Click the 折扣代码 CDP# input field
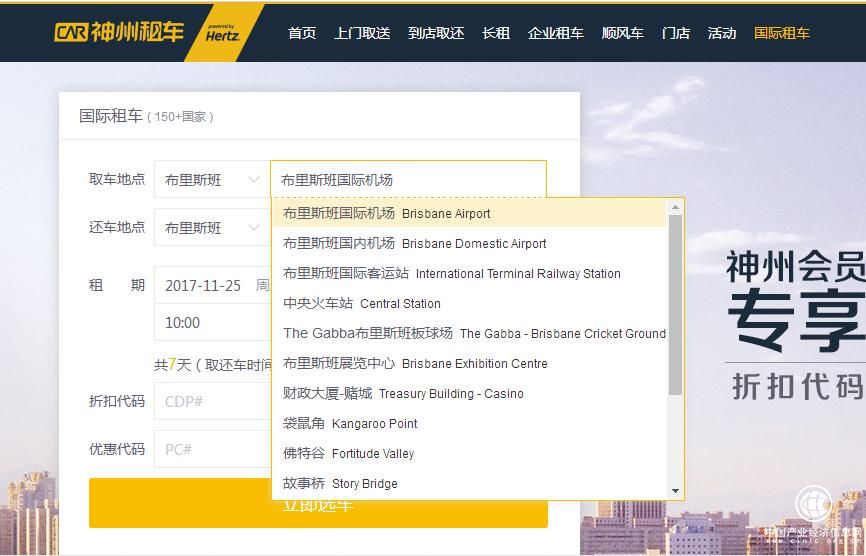Image resolution: width=866 pixels, height=556 pixels. (x=210, y=401)
